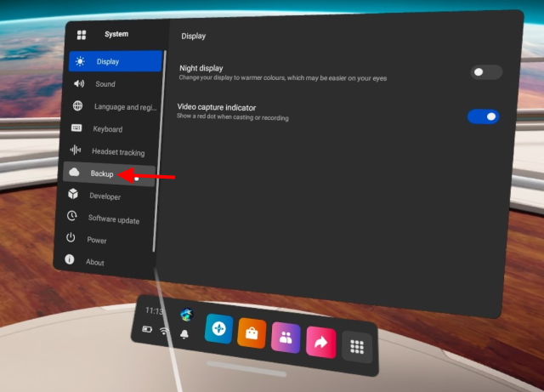The height and width of the screenshot is (392, 544).
Task: Click the About info icon
Action: click(x=70, y=259)
